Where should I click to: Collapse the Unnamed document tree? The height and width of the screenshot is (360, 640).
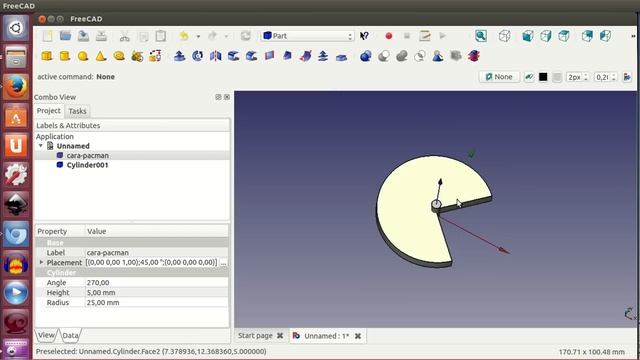point(40,146)
